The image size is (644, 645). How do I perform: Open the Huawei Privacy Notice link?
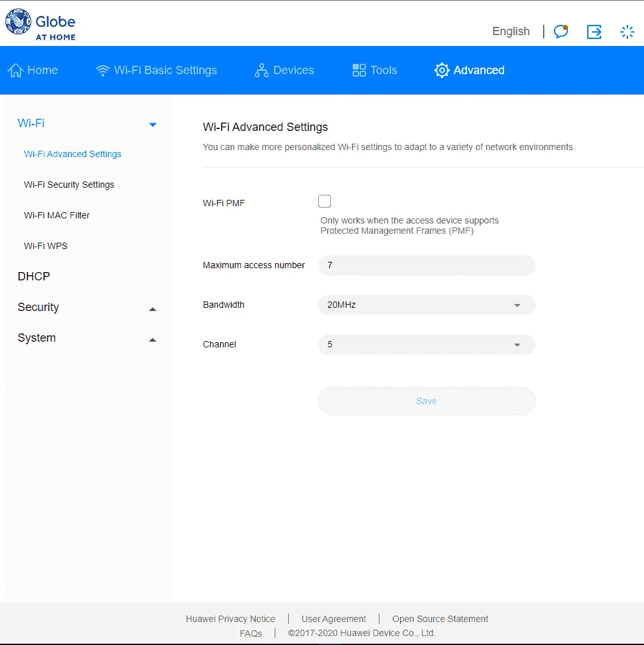point(231,619)
